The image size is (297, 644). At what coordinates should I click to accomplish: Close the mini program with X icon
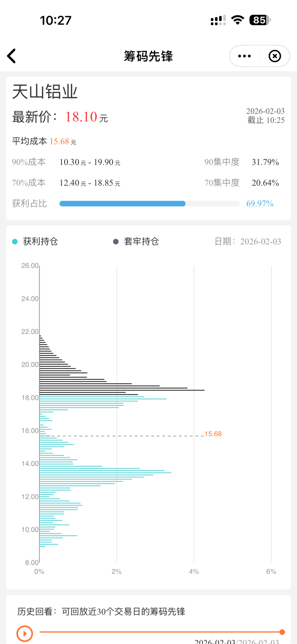(x=275, y=56)
